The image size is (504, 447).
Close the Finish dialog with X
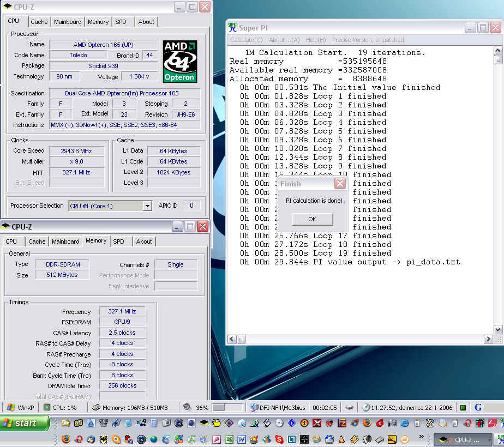[x=340, y=184]
